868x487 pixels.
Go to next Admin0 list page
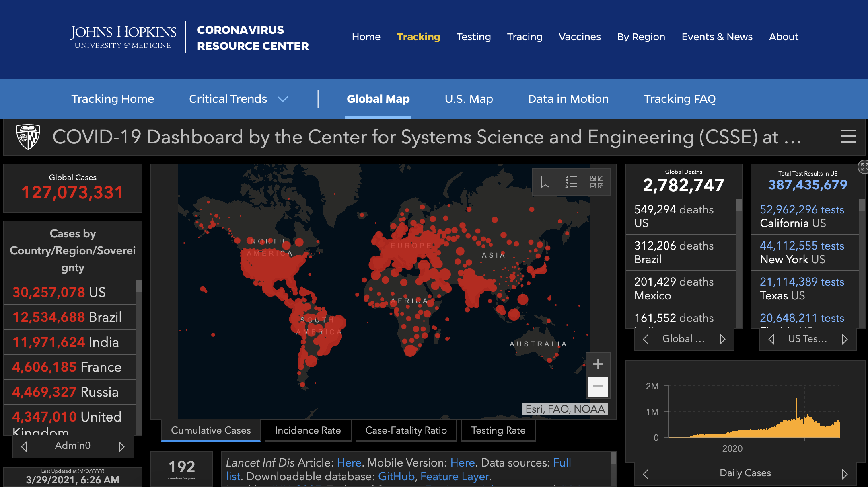pyautogui.click(x=121, y=446)
